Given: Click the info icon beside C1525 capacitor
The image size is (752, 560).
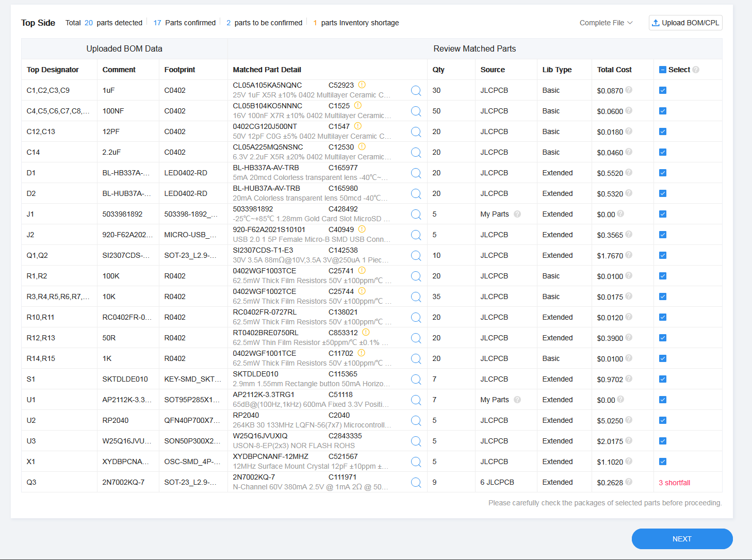Looking at the screenshot, I should pos(358,105).
